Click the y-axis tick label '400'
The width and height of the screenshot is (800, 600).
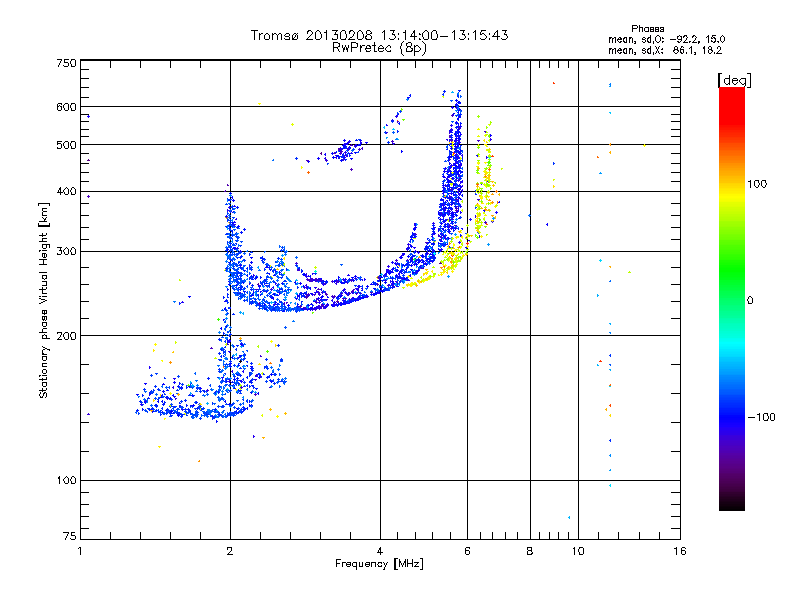coord(67,192)
